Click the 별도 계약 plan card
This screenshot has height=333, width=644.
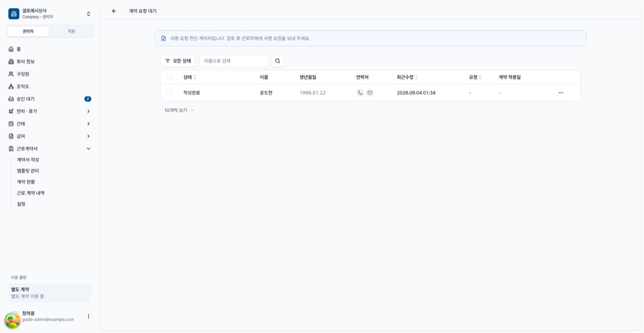pos(50,293)
